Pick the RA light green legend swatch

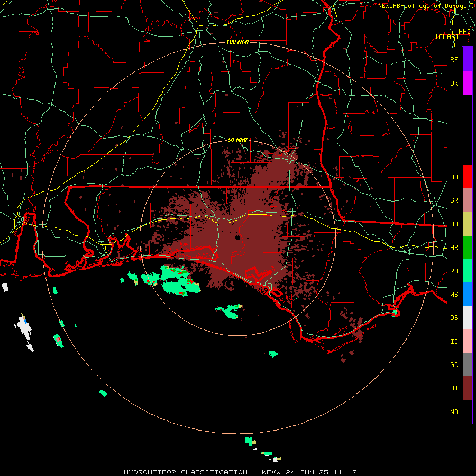[x=467, y=271]
